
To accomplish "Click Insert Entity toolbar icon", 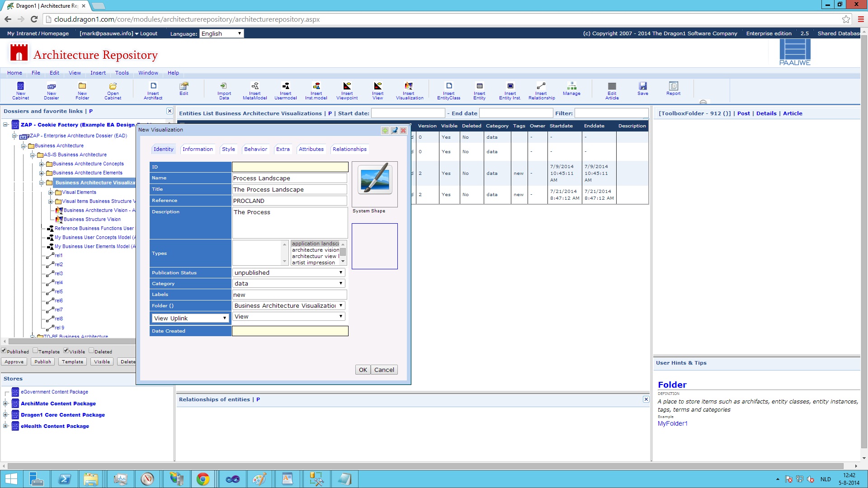I will click(x=480, y=91).
